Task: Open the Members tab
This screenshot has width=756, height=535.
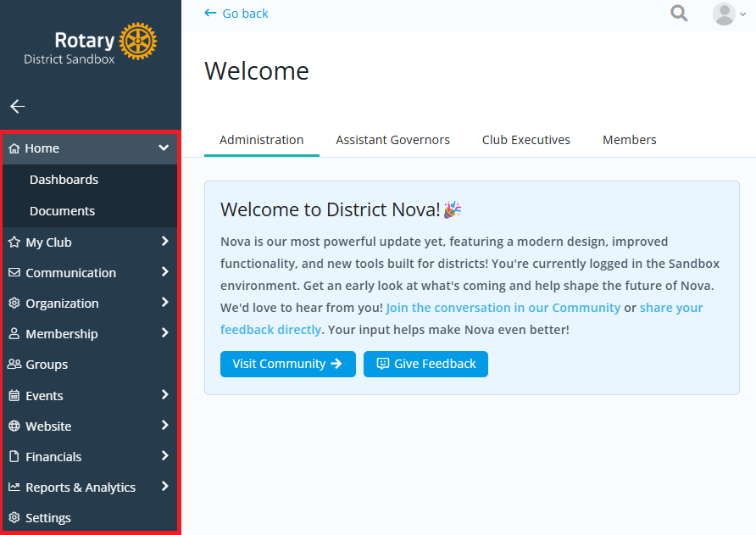Action: tap(629, 140)
